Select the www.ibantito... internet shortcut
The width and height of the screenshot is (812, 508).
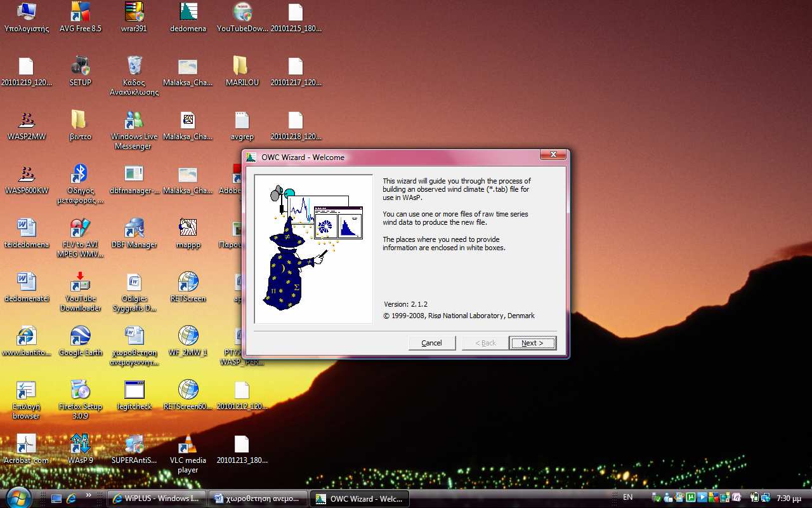pyautogui.click(x=27, y=342)
